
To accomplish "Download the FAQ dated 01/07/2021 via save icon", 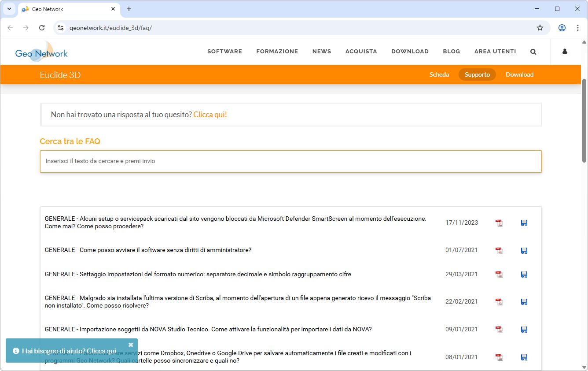I will point(524,251).
